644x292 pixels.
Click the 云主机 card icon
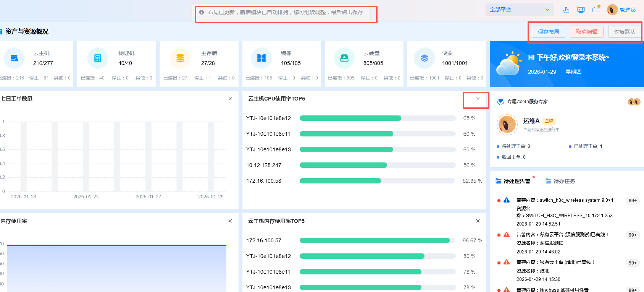point(15,58)
